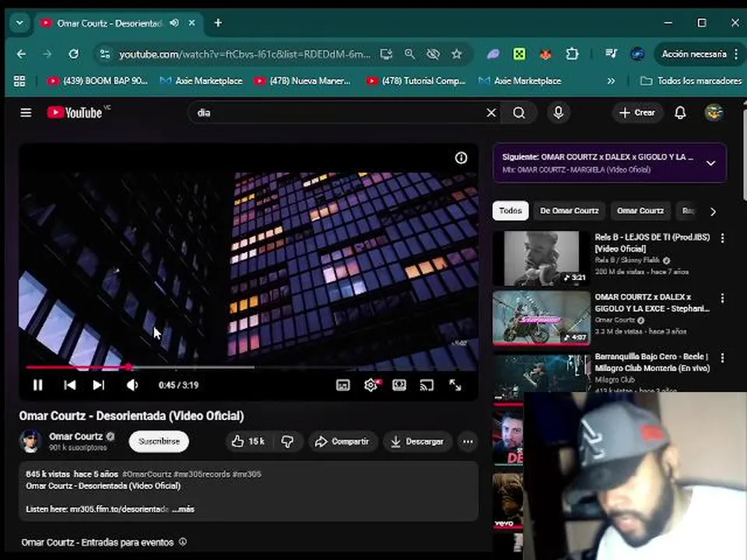Pause the video
The width and height of the screenshot is (747, 560).
pyautogui.click(x=37, y=385)
